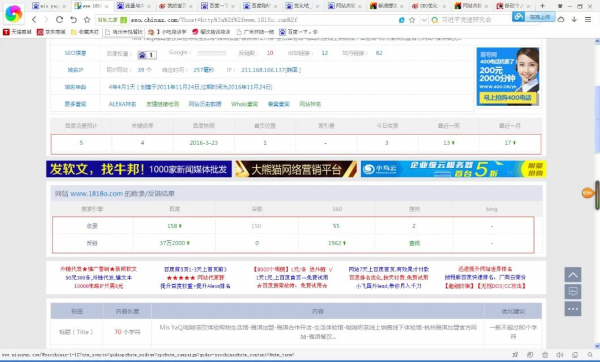Switch to the 流量 tab
Image resolution: width=600 pixels, height=362 pixels.
point(133,6)
